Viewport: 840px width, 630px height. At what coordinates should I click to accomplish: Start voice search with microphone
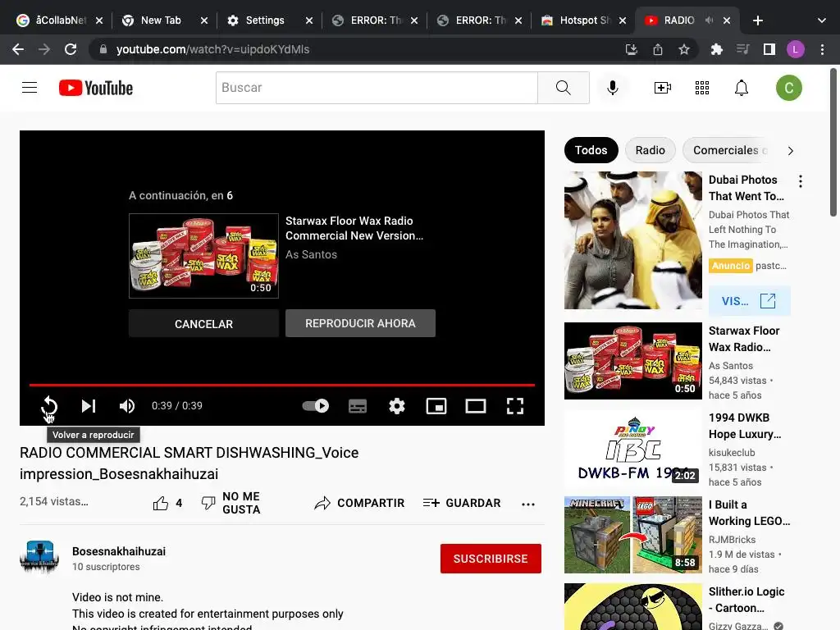tap(613, 88)
